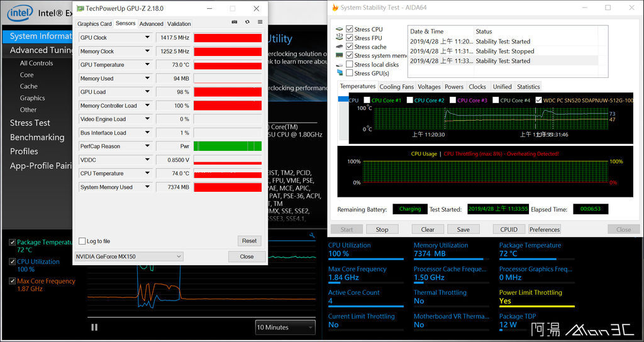Click CPUID button in AIDA64
Viewport: 644px width, 342px height.
click(509, 229)
